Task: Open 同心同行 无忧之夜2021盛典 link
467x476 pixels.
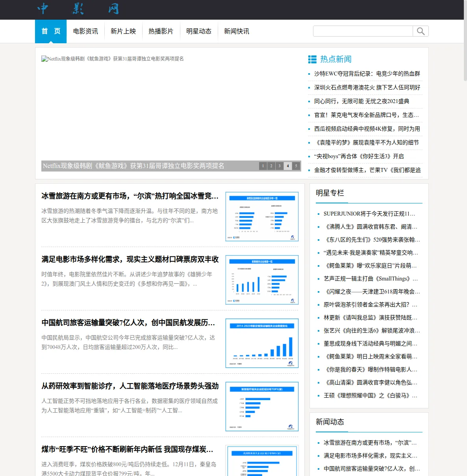Action: [361, 101]
